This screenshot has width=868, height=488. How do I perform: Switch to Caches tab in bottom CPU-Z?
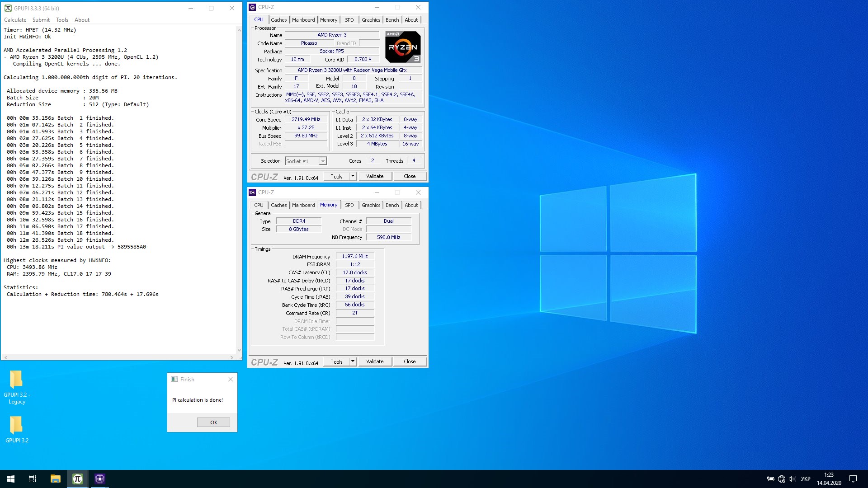point(279,205)
